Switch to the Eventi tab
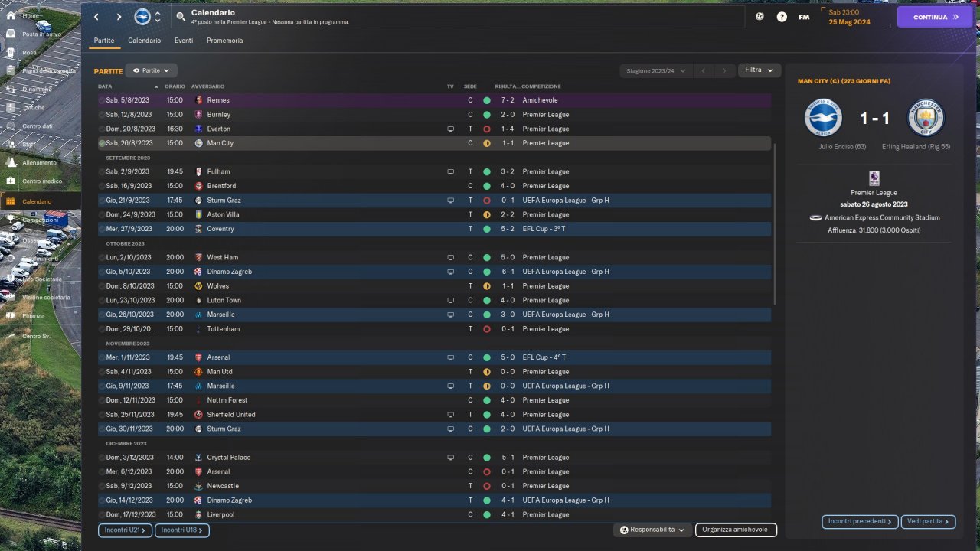 pyautogui.click(x=184, y=41)
